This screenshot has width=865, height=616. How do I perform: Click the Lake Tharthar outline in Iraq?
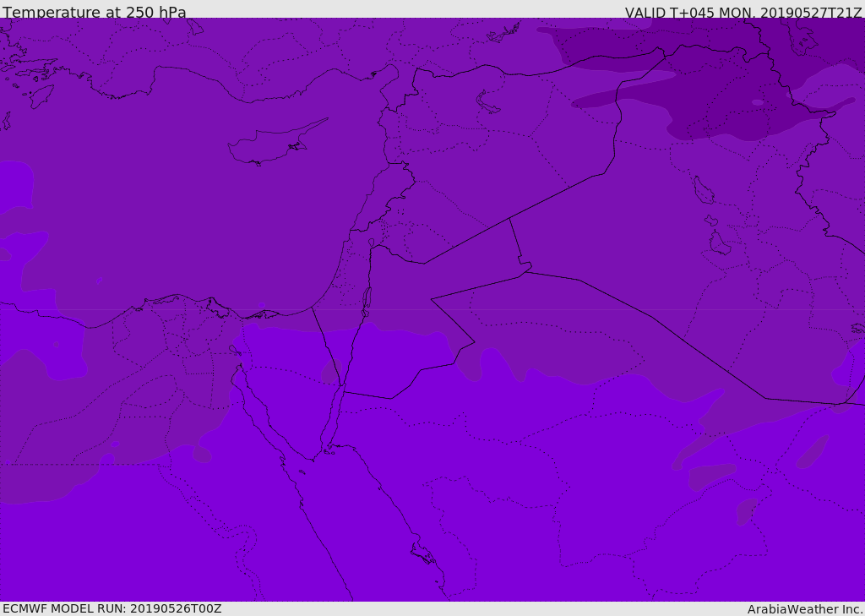(704, 190)
